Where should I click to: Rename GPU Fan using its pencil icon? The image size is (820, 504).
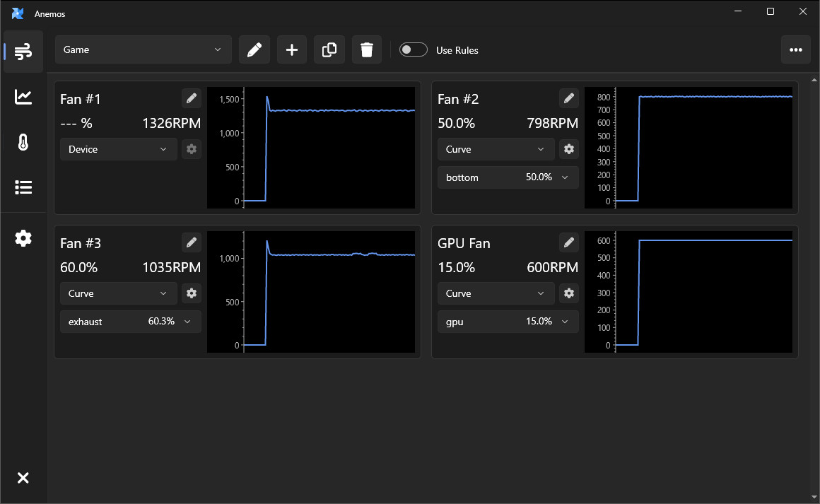569,242
